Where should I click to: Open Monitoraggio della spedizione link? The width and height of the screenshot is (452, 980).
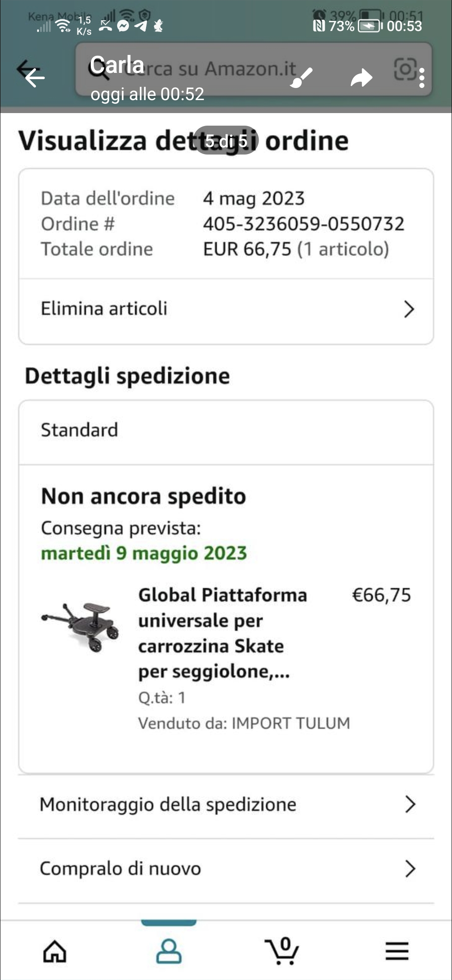(x=168, y=805)
